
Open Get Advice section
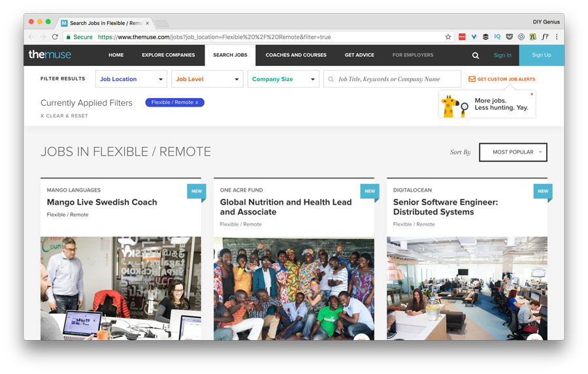click(359, 55)
